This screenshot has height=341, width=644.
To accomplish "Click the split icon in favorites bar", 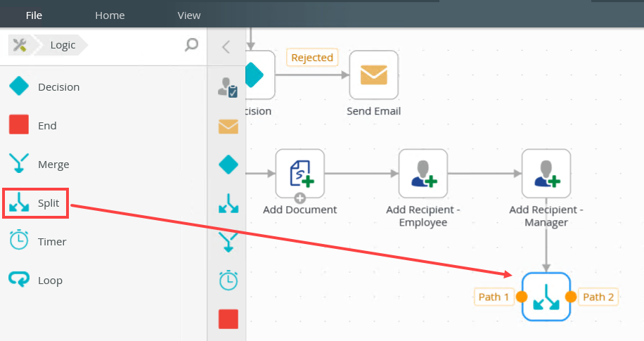I will tap(228, 203).
